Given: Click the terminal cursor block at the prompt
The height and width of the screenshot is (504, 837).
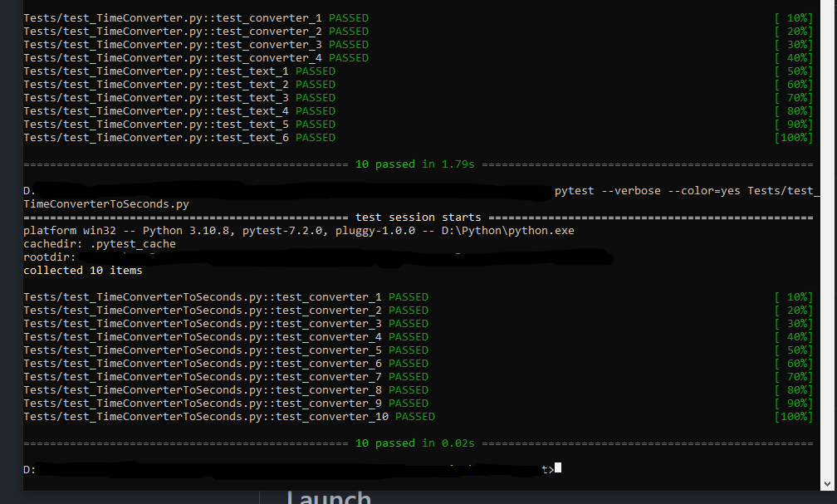Looking at the screenshot, I should tap(558, 468).
